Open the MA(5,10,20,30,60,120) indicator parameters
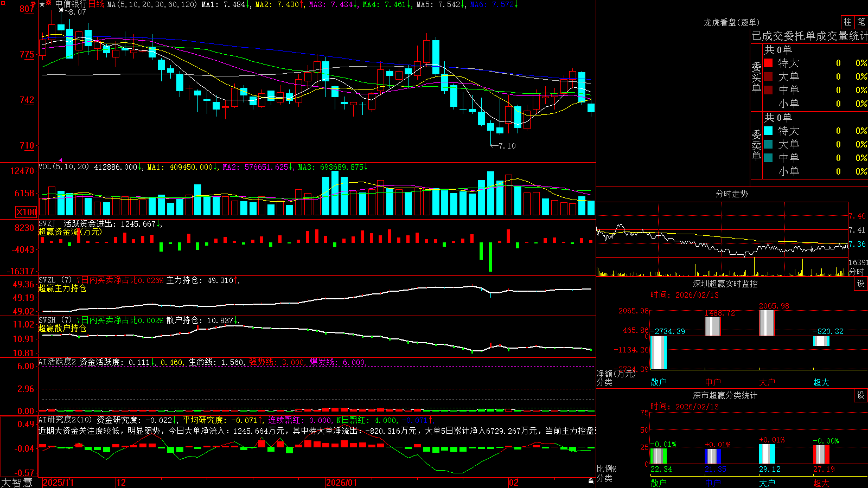Image resolution: width=868 pixels, height=488 pixels. (x=152, y=4)
